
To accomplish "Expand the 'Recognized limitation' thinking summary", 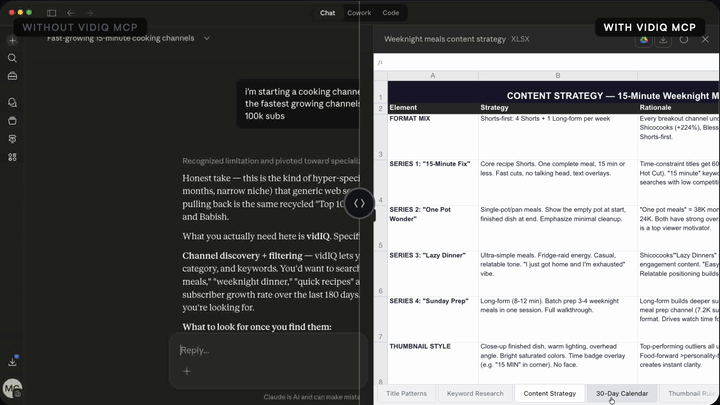I will [x=271, y=161].
